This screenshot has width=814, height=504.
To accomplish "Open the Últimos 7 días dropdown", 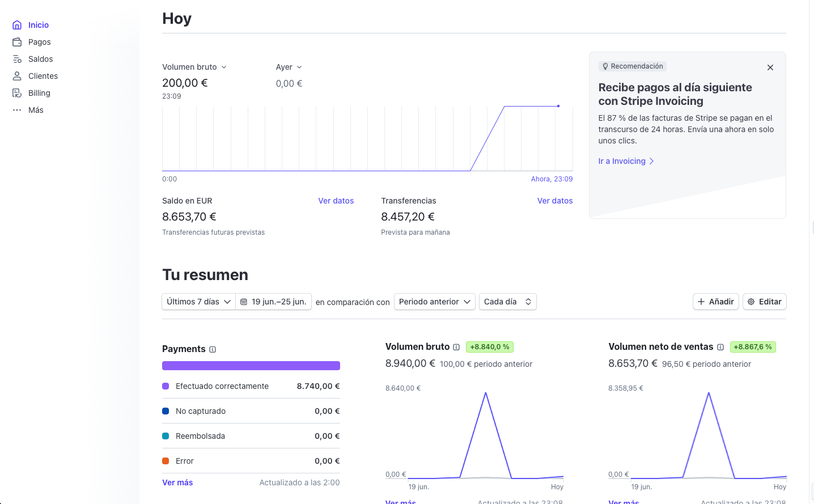I will [x=198, y=302].
